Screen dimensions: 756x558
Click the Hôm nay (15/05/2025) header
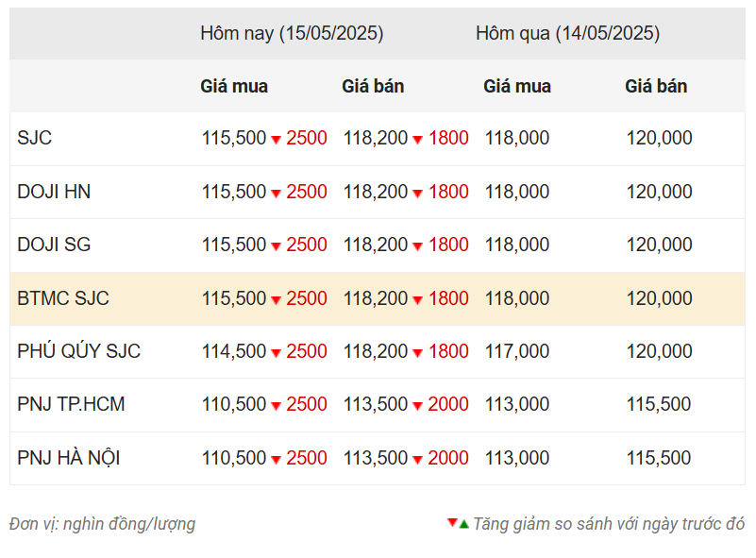tap(292, 33)
